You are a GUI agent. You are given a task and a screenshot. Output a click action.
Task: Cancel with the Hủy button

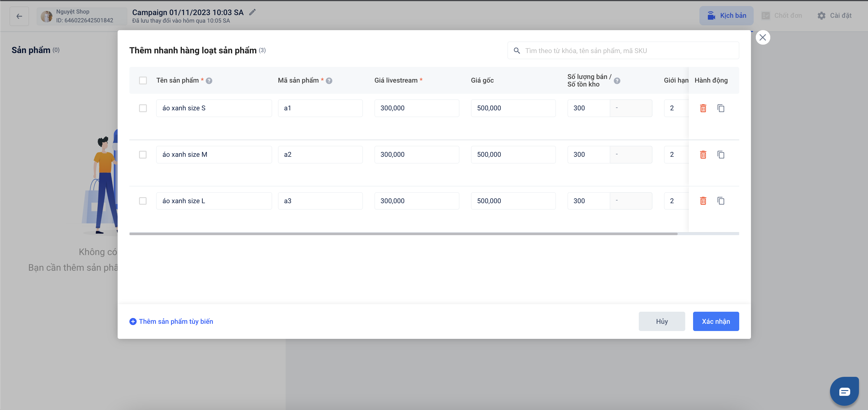tap(661, 321)
